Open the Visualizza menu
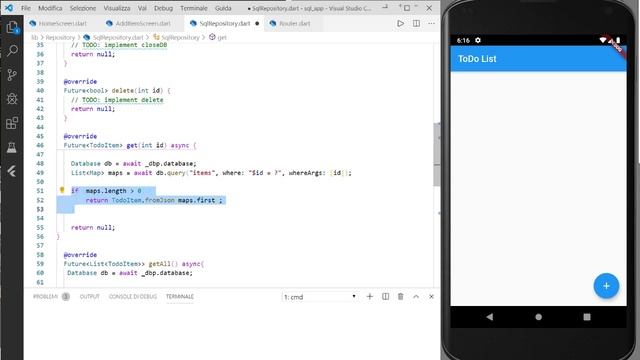 117,8
